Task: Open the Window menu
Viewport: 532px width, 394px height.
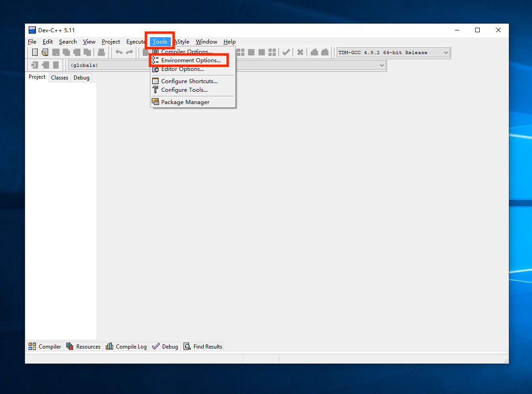Action: pyautogui.click(x=206, y=42)
